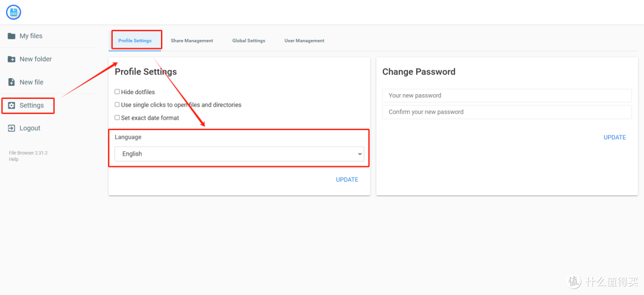This screenshot has width=644, height=295.
Task: Select the Settings gear icon
Action: 11,105
